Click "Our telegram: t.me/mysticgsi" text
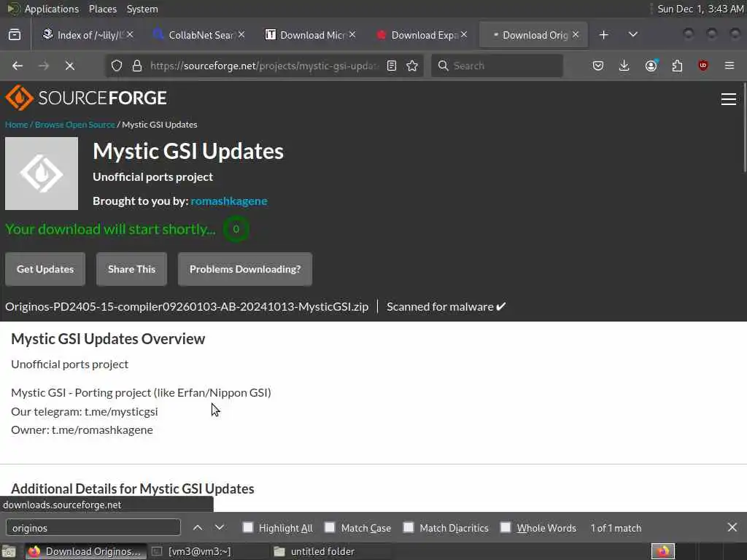This screenshot has width=747, height=560. pos(85,411)
